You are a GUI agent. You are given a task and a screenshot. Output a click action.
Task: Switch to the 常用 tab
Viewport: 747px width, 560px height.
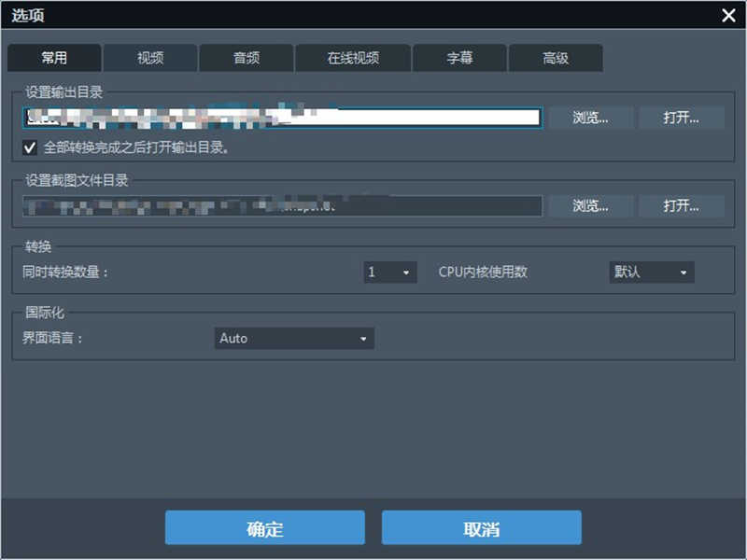coord(54,58)
